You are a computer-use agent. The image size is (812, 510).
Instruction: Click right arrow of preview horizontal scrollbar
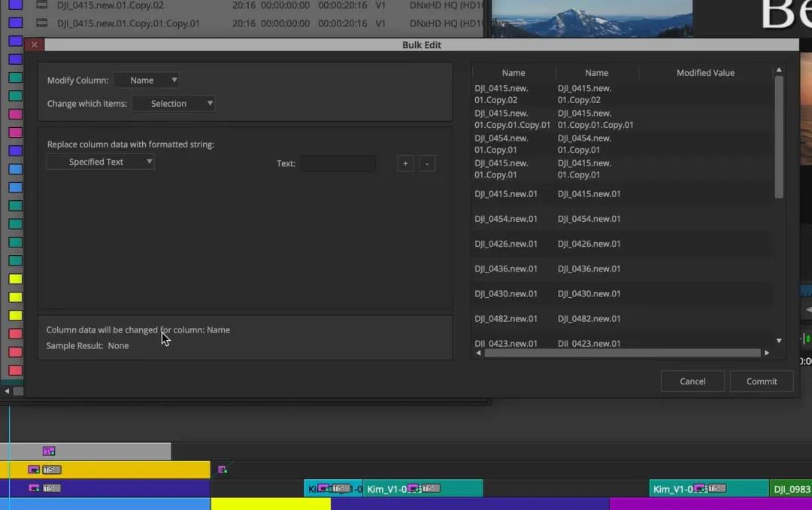pyautogui.click(x=767, y=353)
